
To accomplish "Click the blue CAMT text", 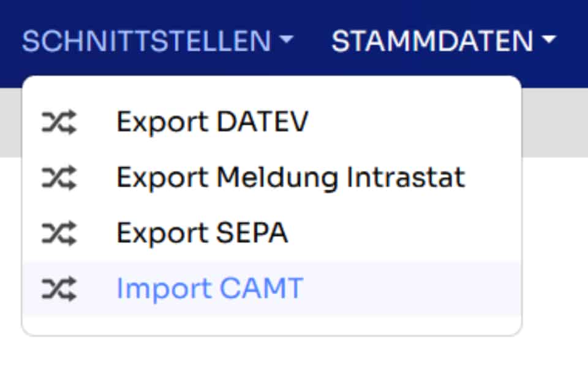I will pos(262,288).
